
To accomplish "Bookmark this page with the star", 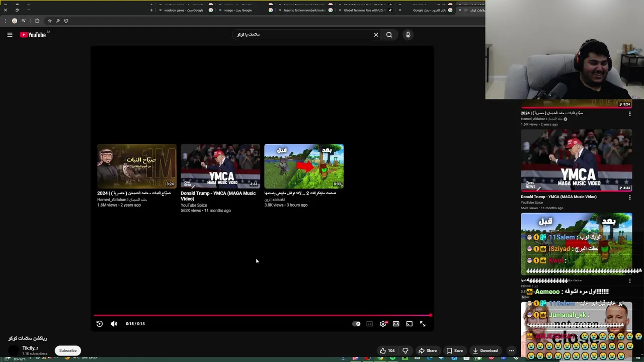I will [x=49, y=21].
